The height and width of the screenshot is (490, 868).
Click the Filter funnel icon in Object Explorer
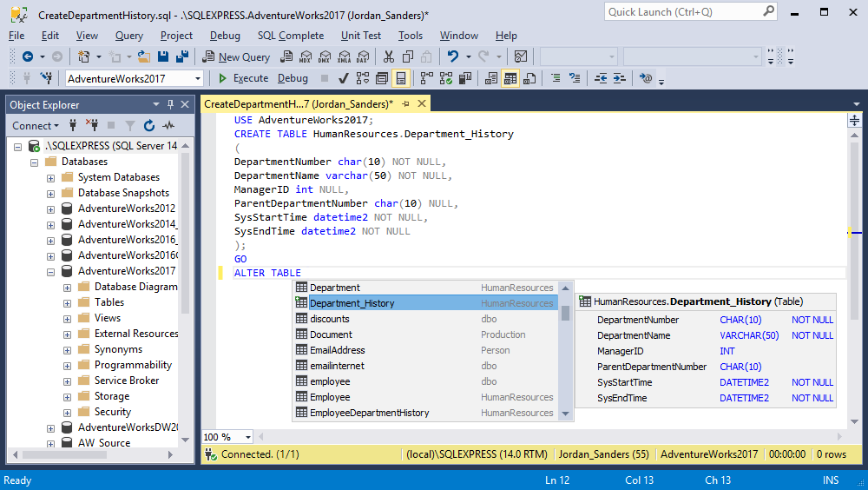coord(130,126)
